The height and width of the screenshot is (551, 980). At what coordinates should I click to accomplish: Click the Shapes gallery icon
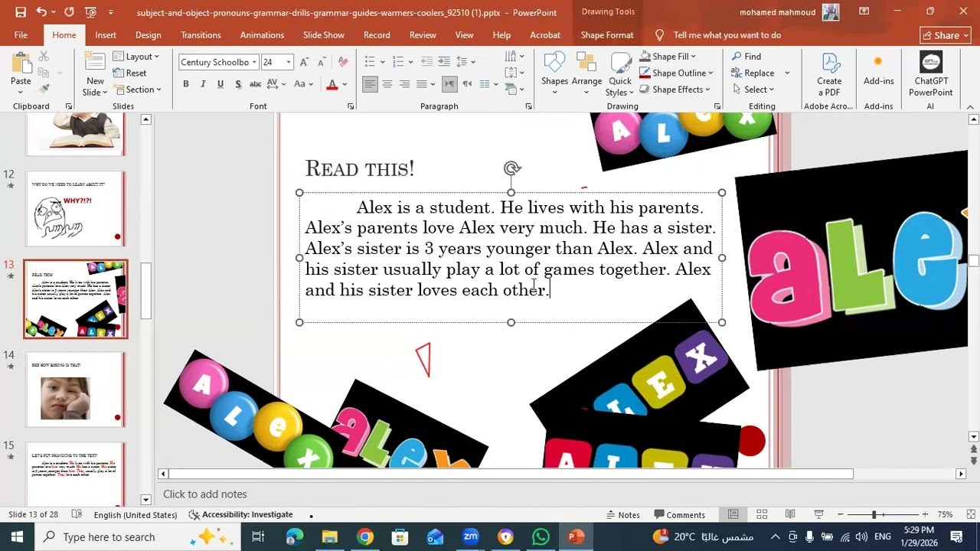coord(554,65)
